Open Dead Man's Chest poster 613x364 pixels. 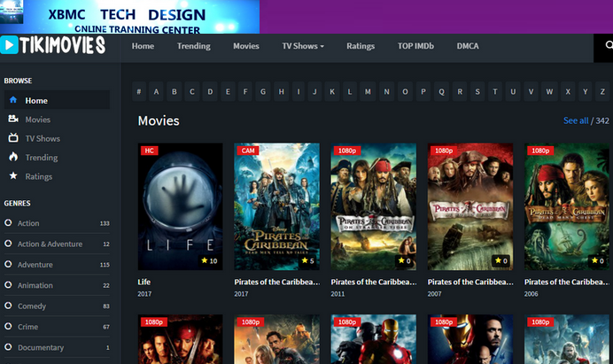[x=566, y=206]
